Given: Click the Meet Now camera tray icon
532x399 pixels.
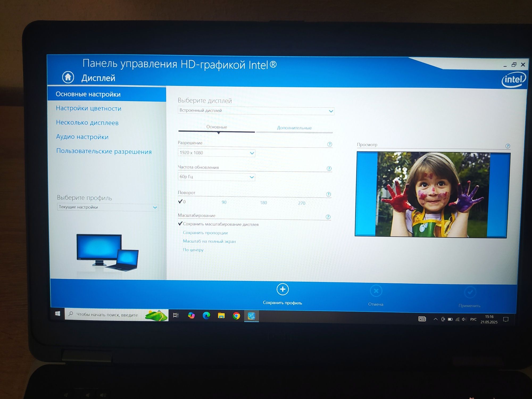Looking at the screenshot, I should coord(443,319).
